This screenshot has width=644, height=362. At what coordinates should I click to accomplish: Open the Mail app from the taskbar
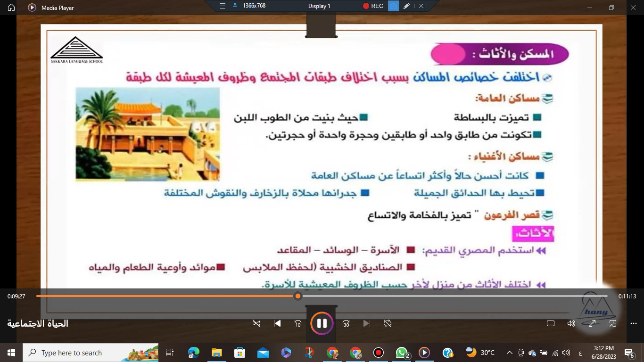click(263, 353)
